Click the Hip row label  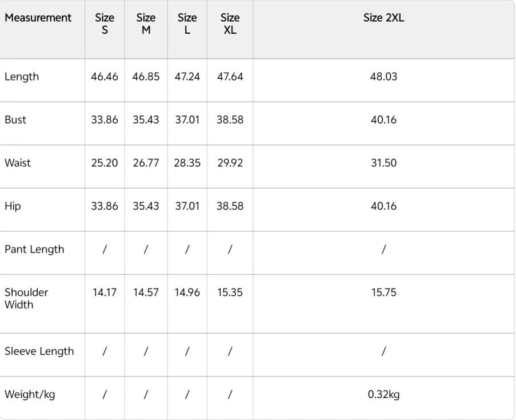coord(13,206)
